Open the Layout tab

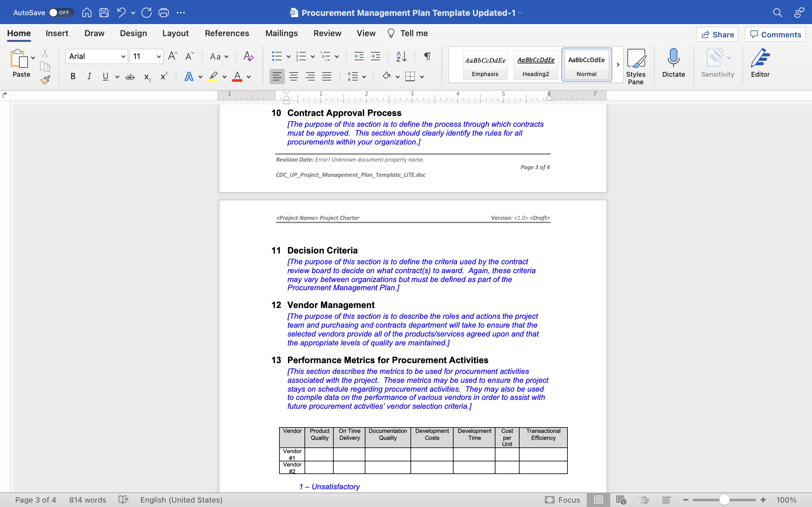pos(175,33)
